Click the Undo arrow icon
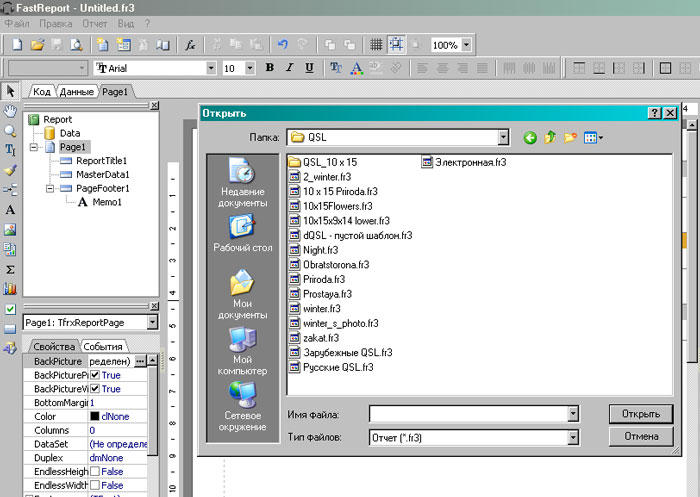Image resolution: width=700 pixels, height=497 pixels. pos(283,44)
